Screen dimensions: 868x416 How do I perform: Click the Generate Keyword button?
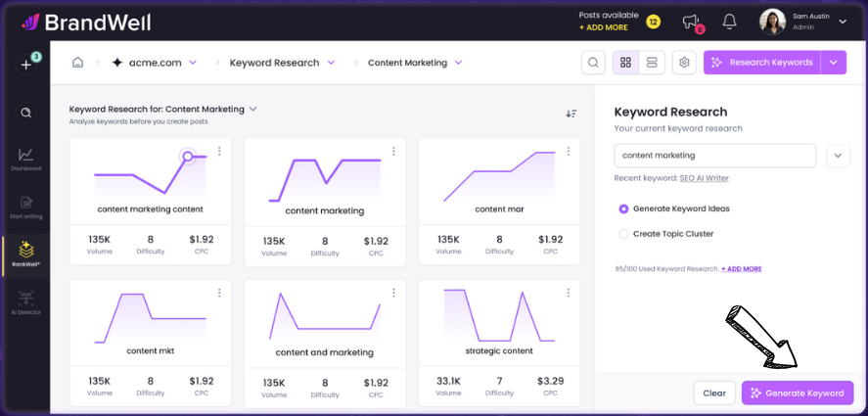[x=797, y=393]
